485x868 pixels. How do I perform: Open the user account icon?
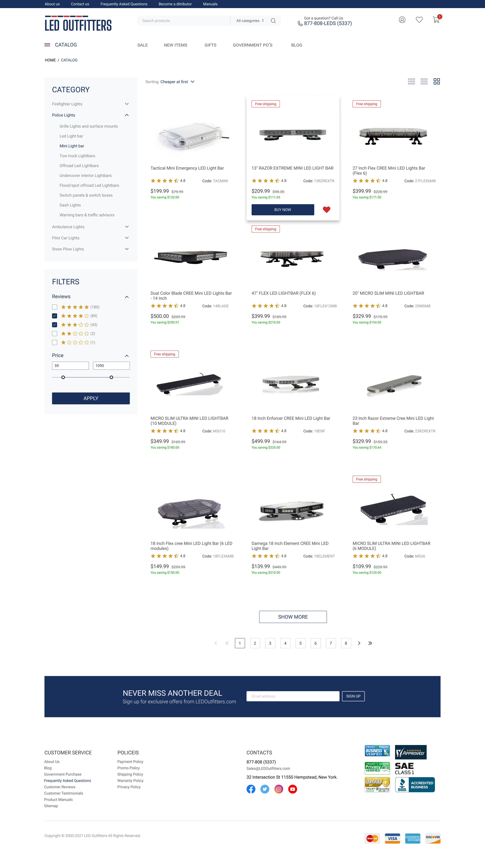pos(402,20)
